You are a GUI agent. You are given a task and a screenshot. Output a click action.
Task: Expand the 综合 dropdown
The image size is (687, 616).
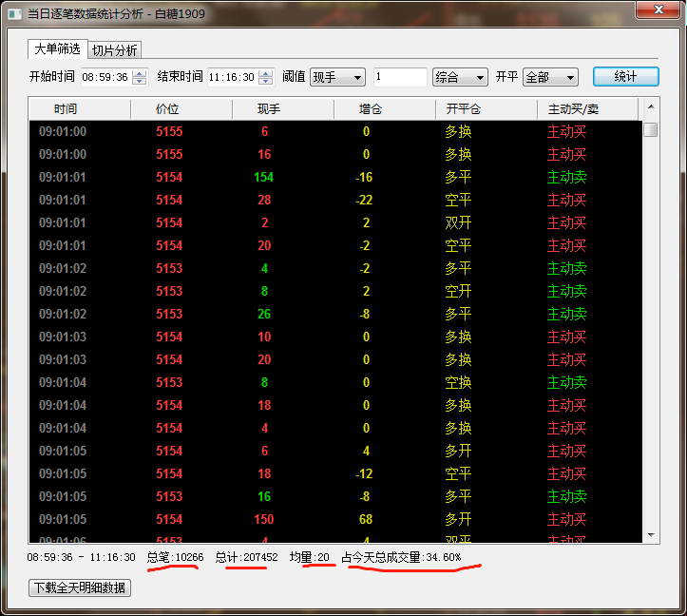pyautogui.click(x=460, y=77)
